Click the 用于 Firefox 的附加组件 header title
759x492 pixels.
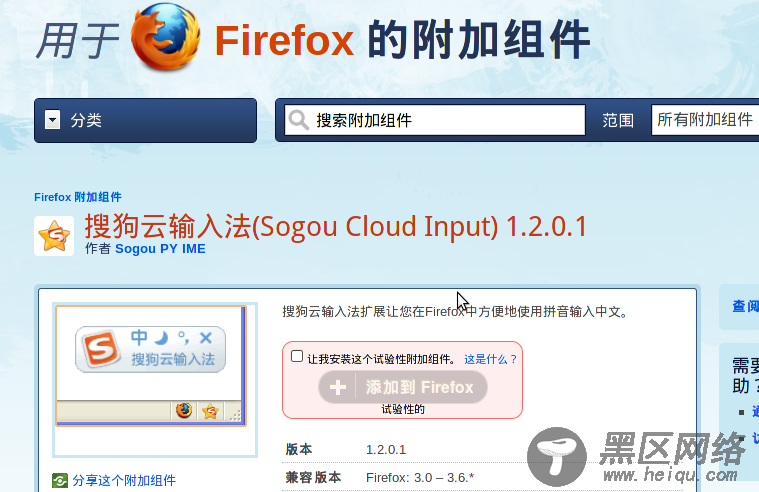(x=313, y=40)
